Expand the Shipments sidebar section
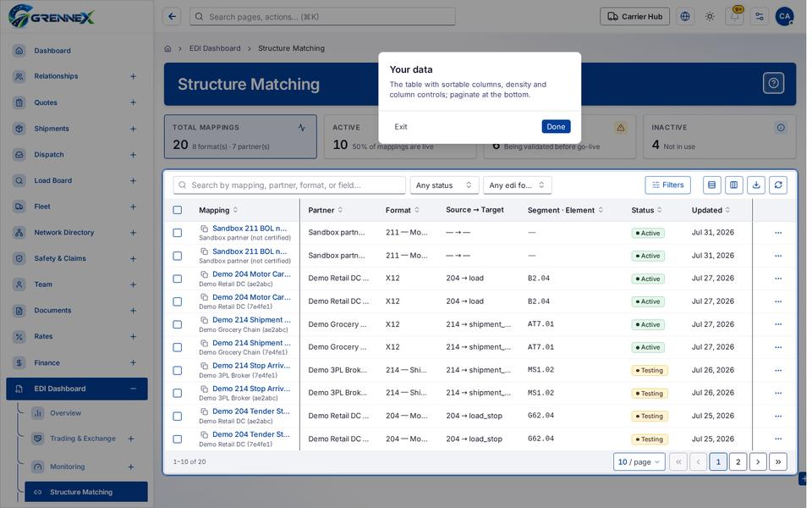Screen dimensions: 812x508 coord(133,129)
